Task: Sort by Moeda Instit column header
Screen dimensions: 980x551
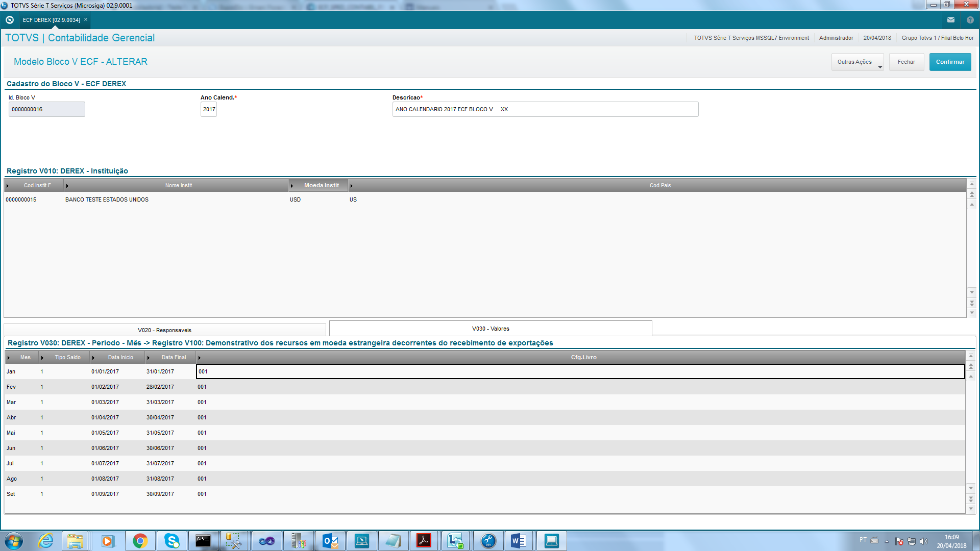Action: pyautogui.click(x=321, y=186)
